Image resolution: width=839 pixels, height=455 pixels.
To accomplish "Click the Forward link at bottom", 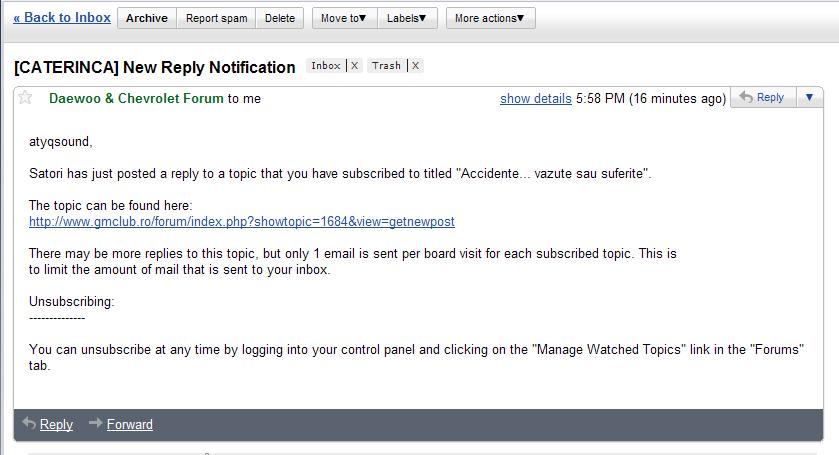I will (129, 424).
